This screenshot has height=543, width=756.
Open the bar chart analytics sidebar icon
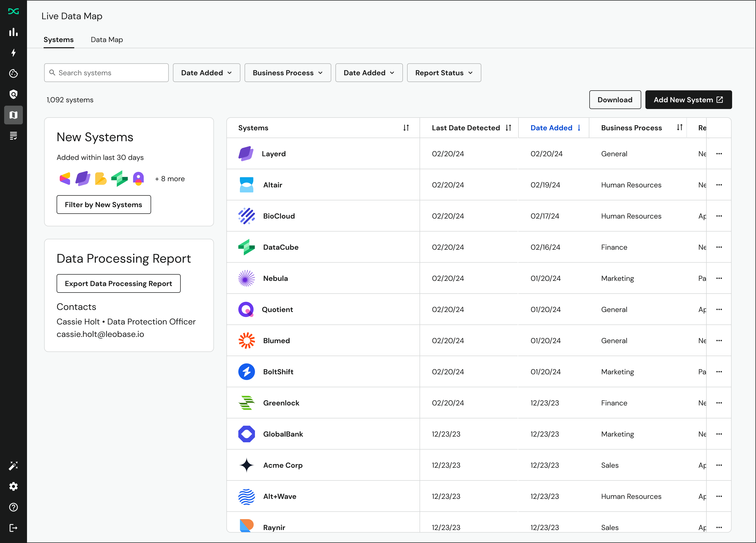tap(13, 32)
